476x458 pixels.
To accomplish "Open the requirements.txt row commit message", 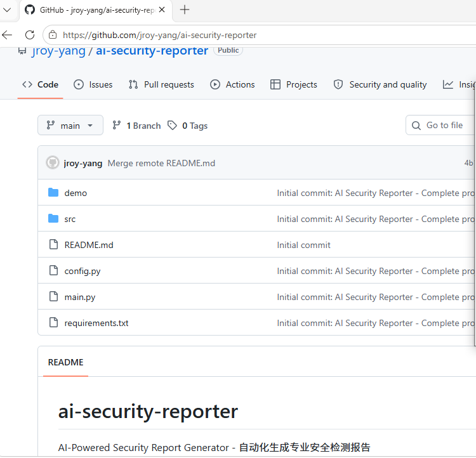I will tap(376, 324).
